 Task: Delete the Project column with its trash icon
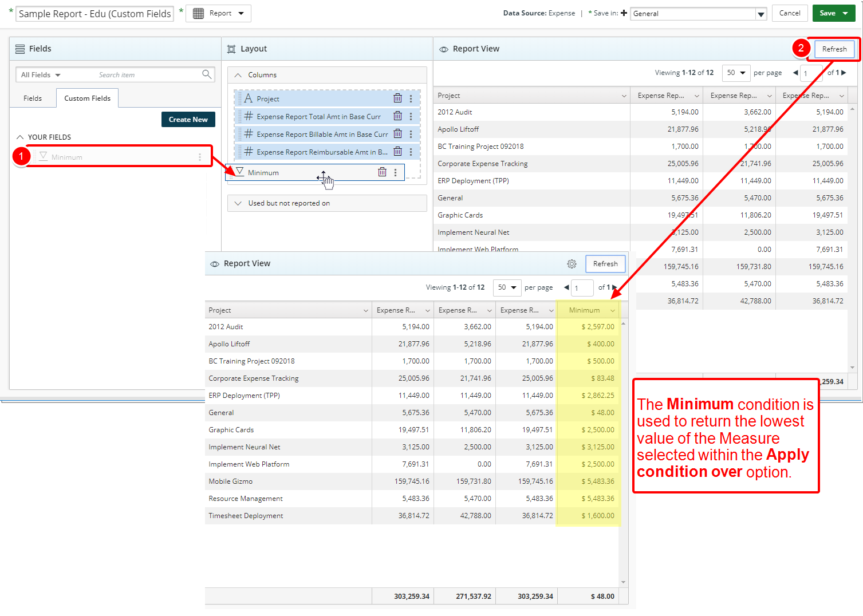click(x=397, y=98)
